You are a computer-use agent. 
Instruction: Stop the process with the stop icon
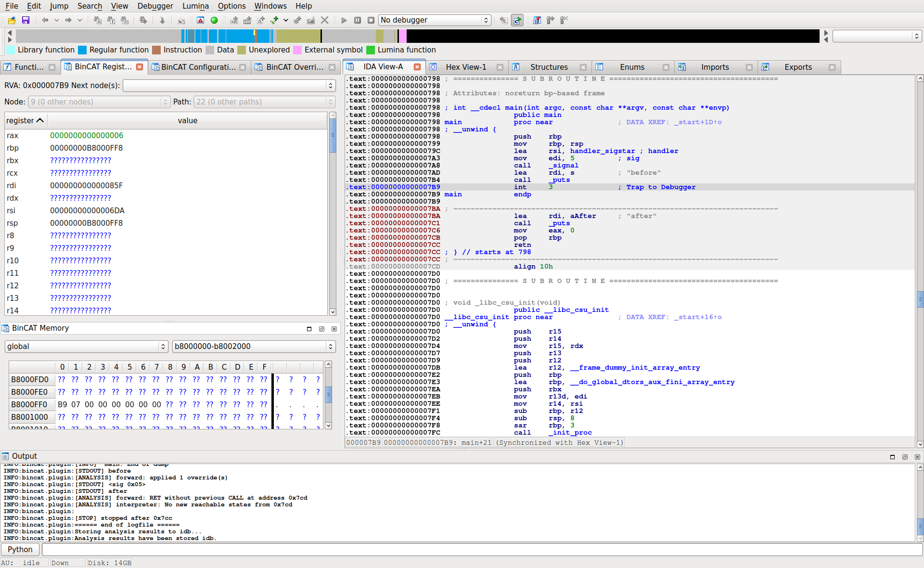pos(371,20)
